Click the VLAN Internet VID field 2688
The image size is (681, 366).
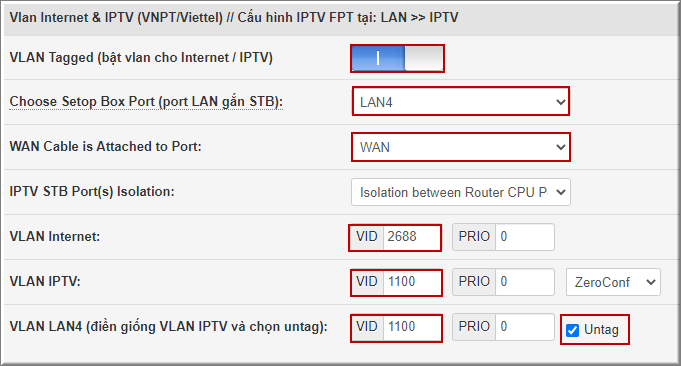(412, 237)
